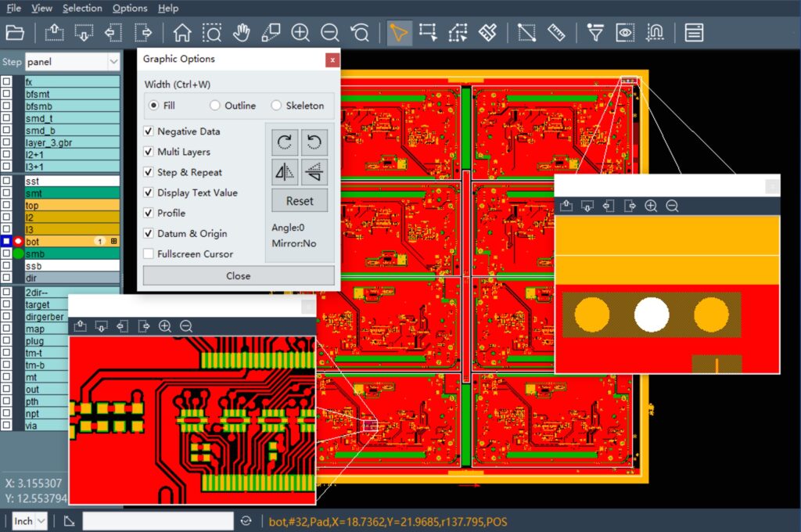Image resolution: width=801 pixels, height=532 pixels.
Task: Click the ruler measure tool icon
Action: pos(556,33)
